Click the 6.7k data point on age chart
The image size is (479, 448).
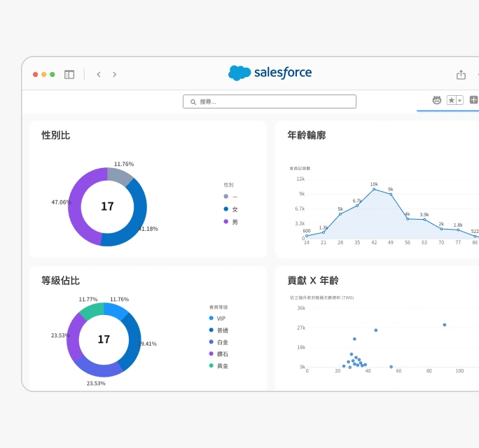click(357, 206)
